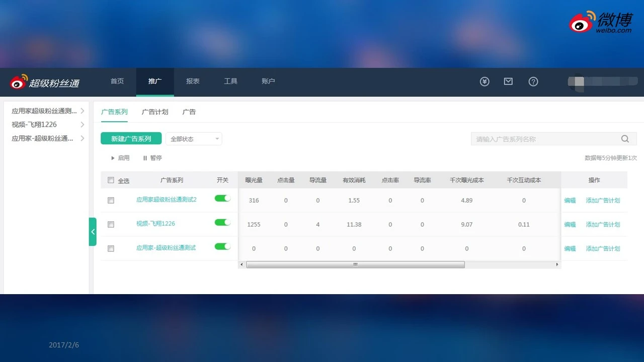Open the 账户 nav item
The image size is (644, 362).
pyautogui.click(x=268, y=81)
